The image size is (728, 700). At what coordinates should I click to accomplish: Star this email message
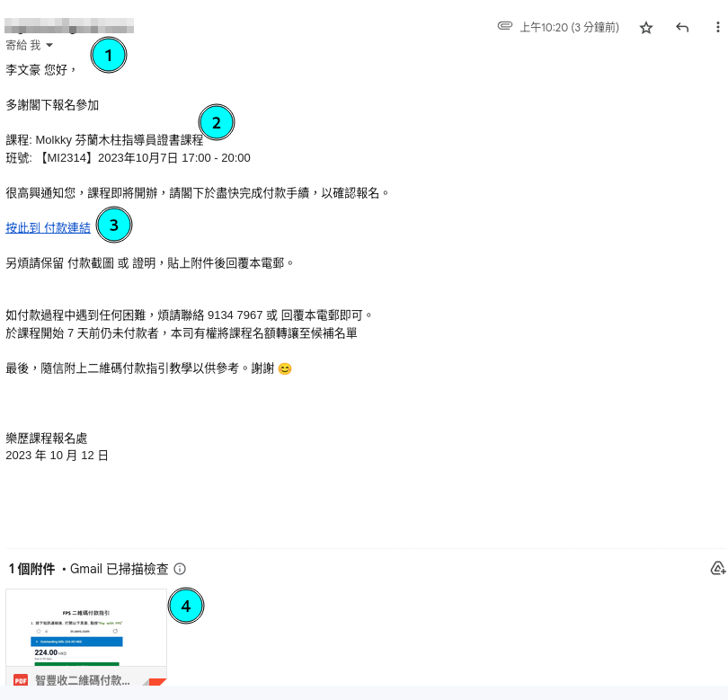[645, 28]
